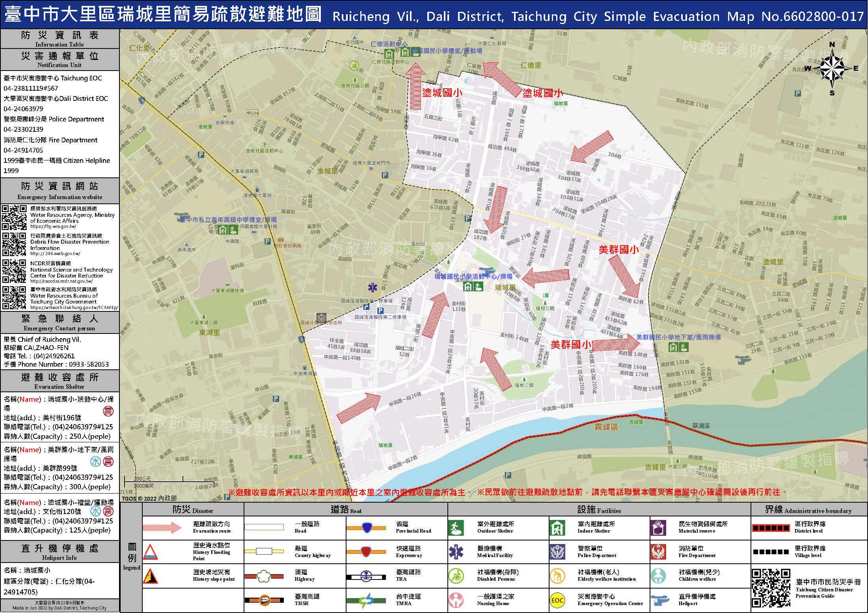Click the 'Tel.：(04)24926261' line
This screenshot has height=613, width=868.
pos(39,356)
